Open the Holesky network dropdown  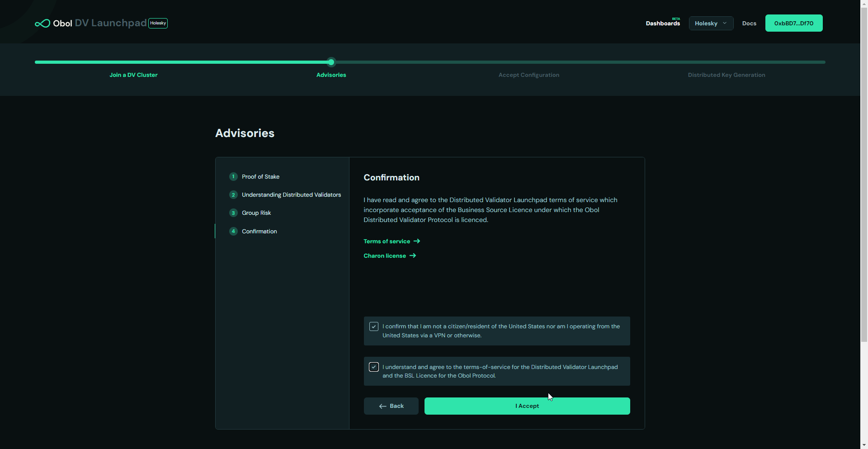[x=711, y=24]
